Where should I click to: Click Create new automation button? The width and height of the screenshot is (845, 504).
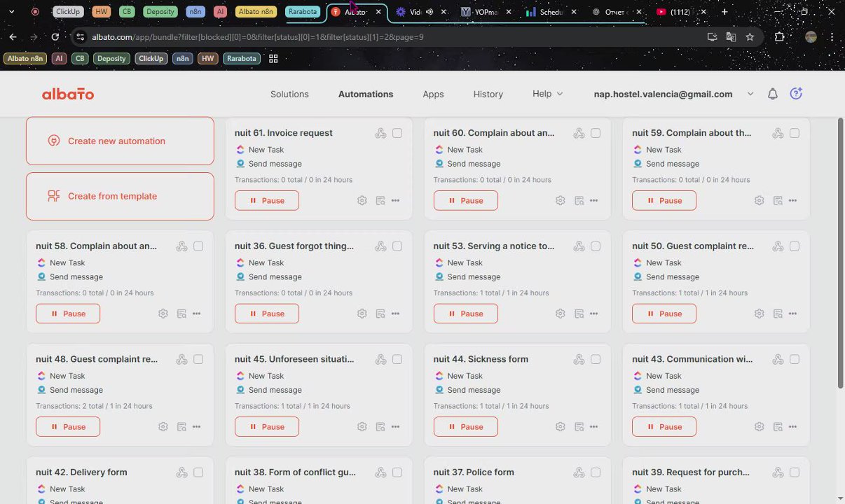tap(120, 141)
